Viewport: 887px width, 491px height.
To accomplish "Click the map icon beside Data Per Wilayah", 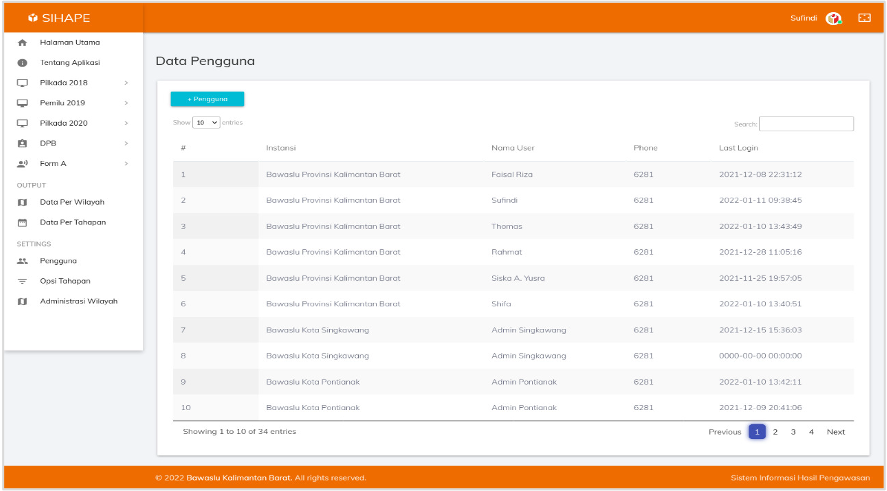I will tap(22, 202).
